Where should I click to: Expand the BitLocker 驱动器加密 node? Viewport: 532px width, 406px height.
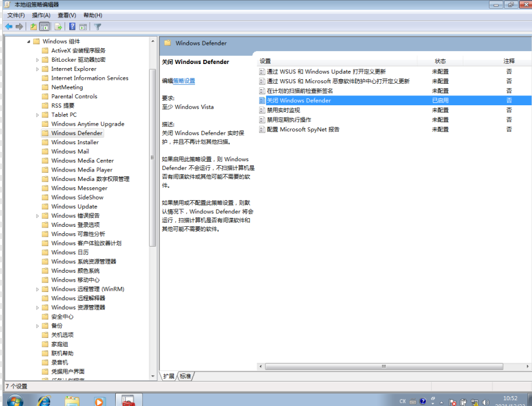point(37,60)
